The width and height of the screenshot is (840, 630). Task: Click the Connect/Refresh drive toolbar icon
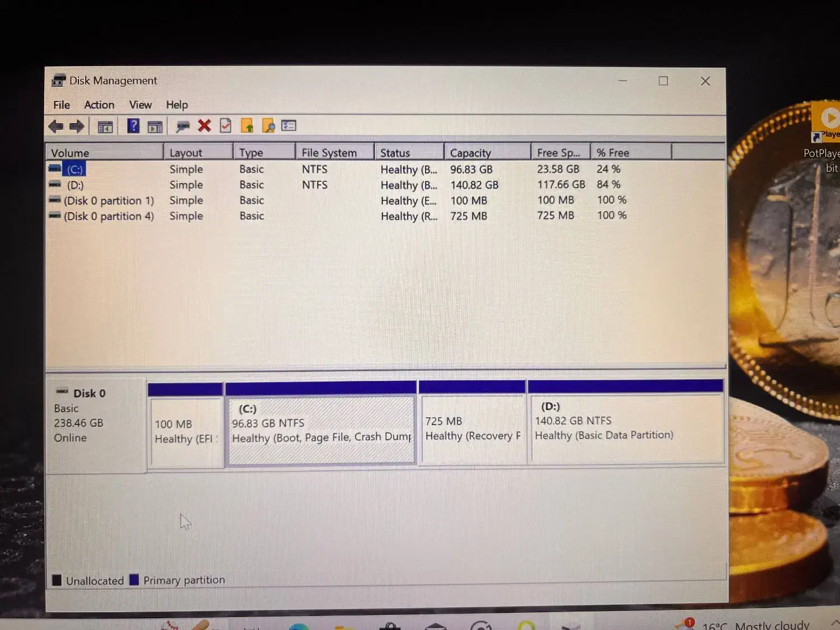[183, 127]
